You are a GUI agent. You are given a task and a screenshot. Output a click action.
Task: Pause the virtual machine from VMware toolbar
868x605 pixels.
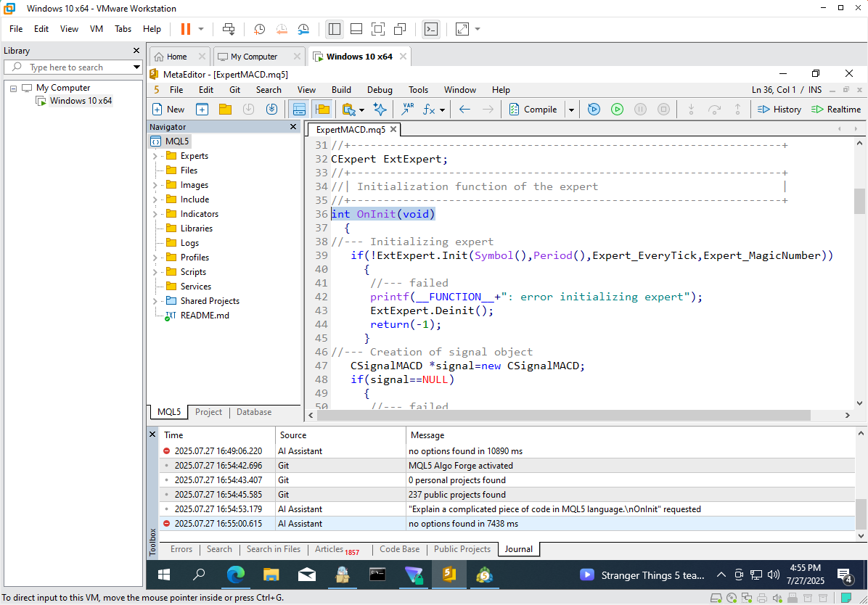click(185, 29)
